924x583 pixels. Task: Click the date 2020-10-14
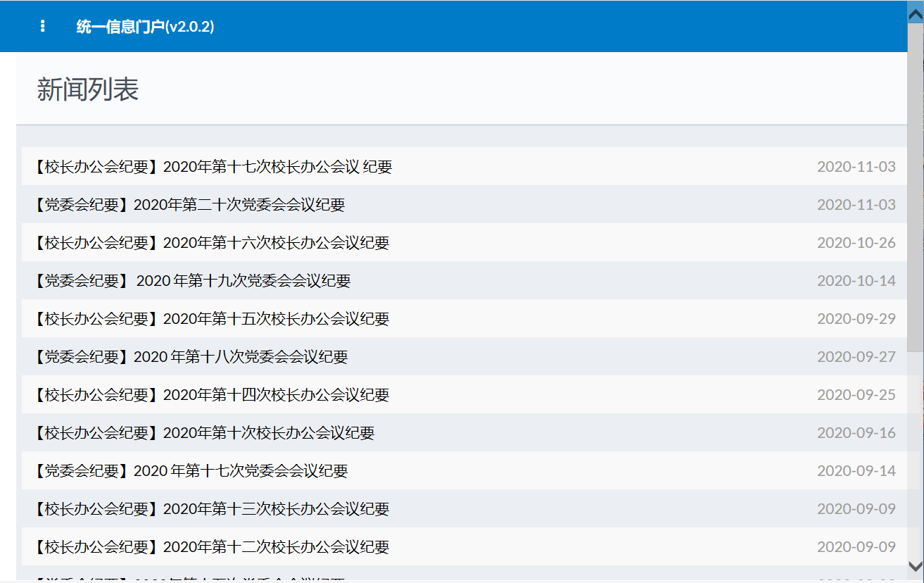pyautogui.click(x=856, y=281)
